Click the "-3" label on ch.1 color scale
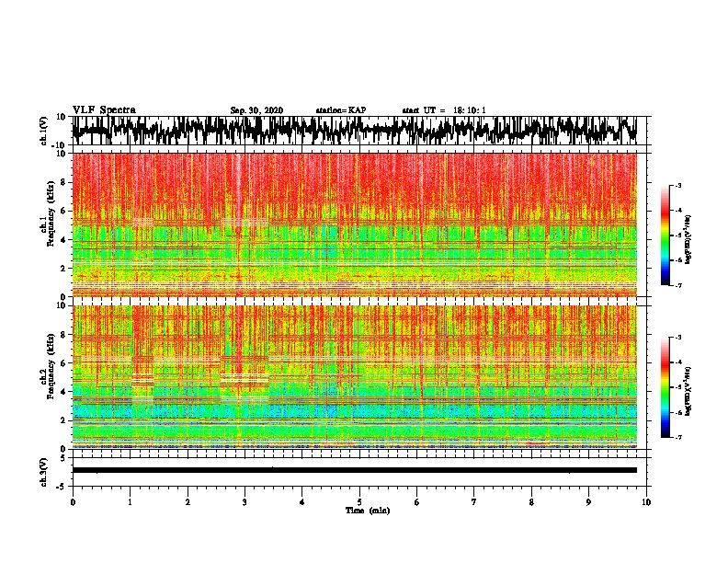 (678, 186)
